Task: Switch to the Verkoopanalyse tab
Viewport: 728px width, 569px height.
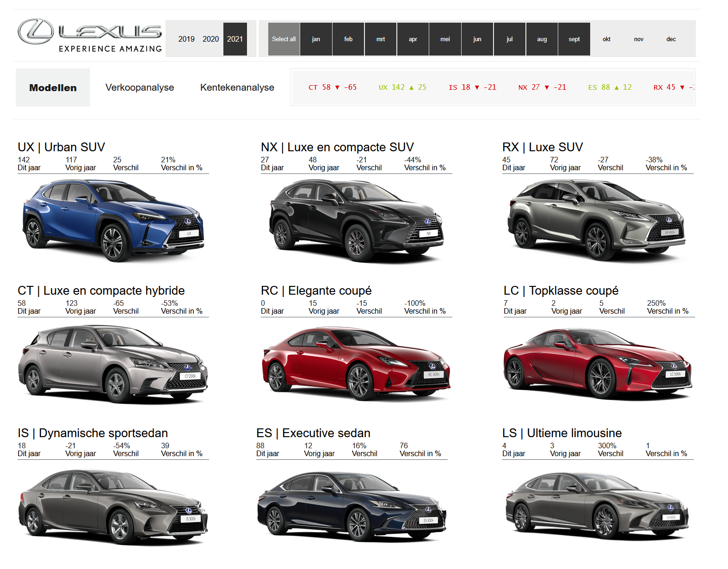Action: [140, 87]
